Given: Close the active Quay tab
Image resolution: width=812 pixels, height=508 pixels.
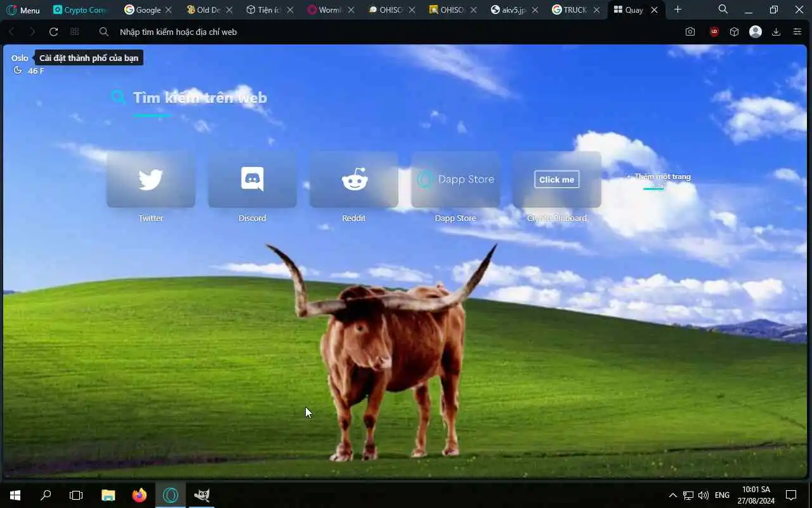Looking at the screenshot, I should coord(655,10).
